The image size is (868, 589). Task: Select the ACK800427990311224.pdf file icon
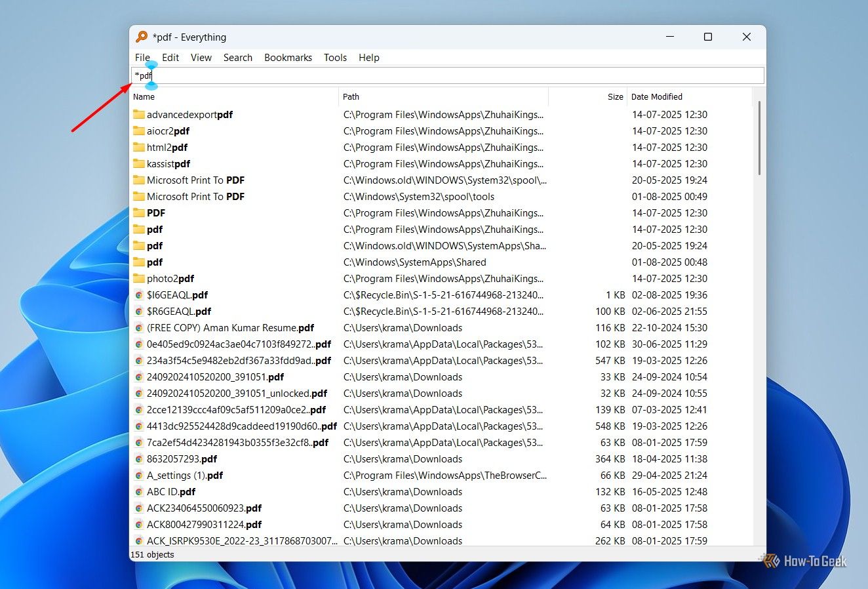[x=139, y=525]
